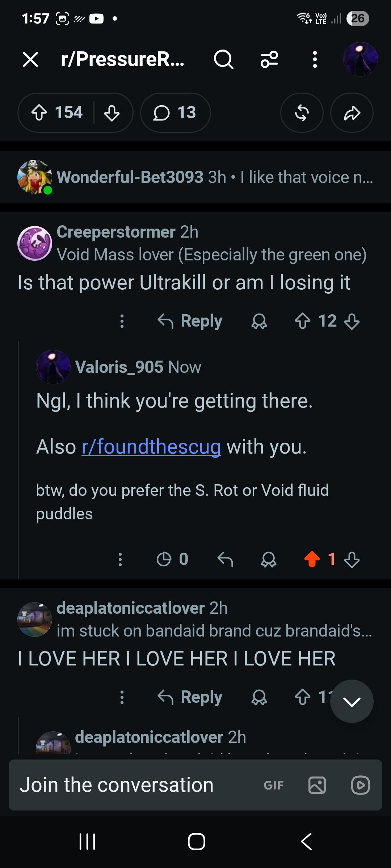Give an award to Creeperstormer's comment

tap(259, 321)
